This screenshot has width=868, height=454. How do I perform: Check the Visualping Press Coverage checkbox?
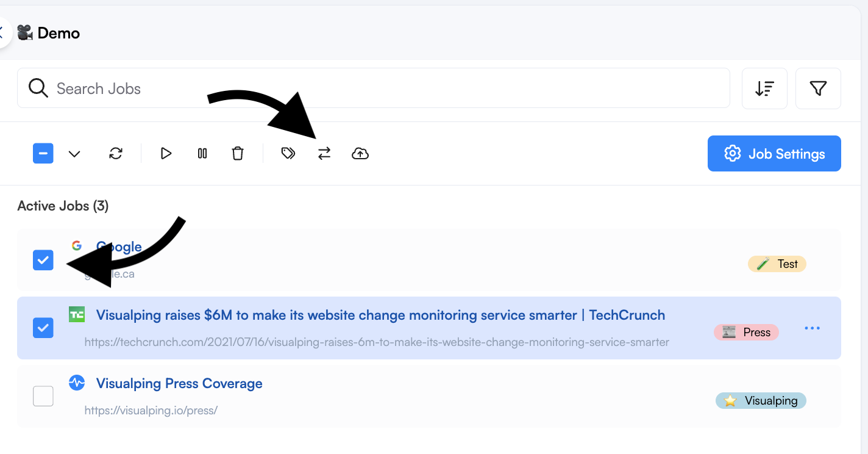(43, 396)
